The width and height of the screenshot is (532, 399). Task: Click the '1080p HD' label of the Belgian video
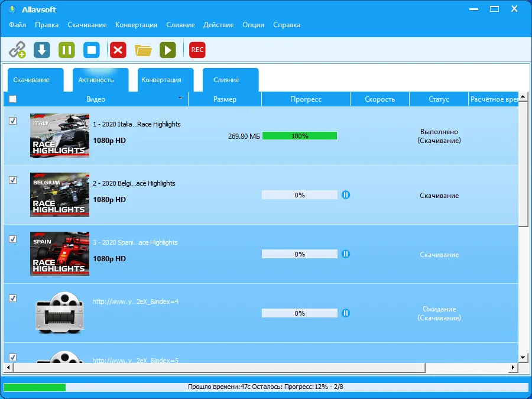(109, 200)
